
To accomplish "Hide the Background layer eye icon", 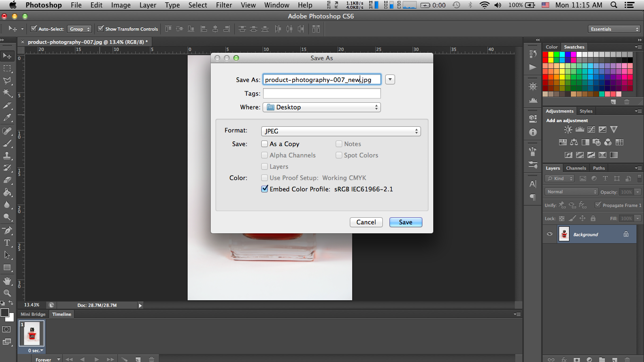I will click(550, 234).
